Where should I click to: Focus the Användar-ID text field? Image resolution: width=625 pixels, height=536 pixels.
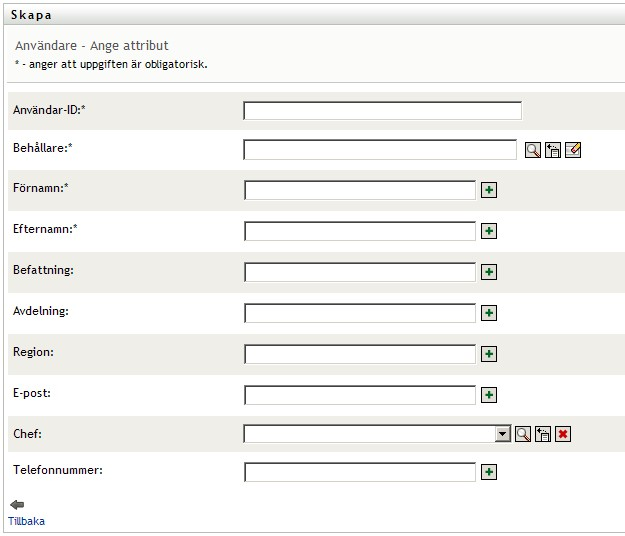coord(382,111)
